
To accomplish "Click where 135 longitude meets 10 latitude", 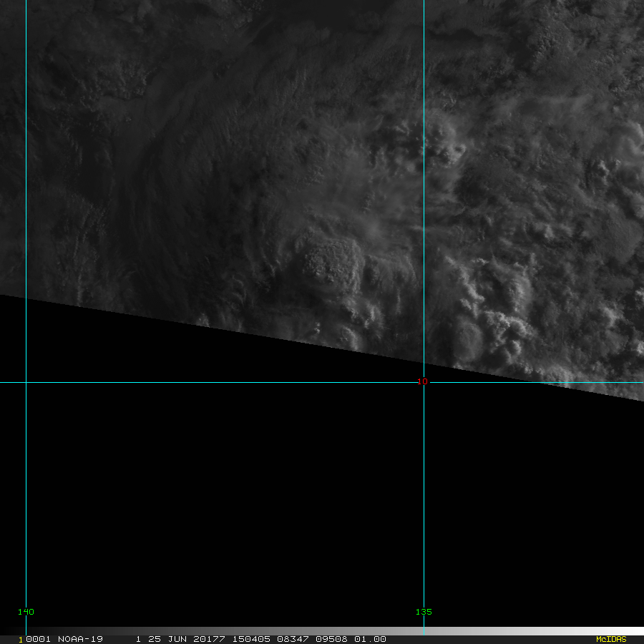I will point(424,382).
